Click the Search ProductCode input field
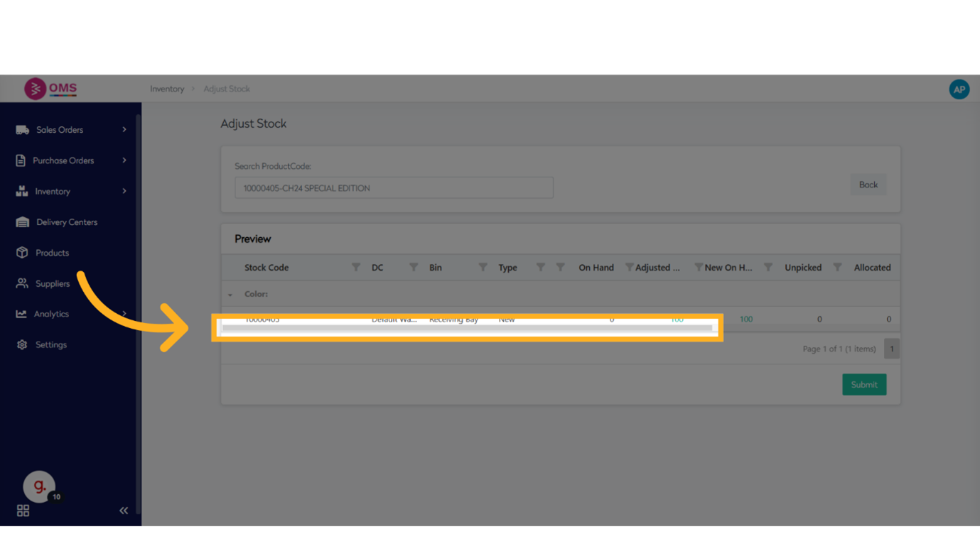 394,188
